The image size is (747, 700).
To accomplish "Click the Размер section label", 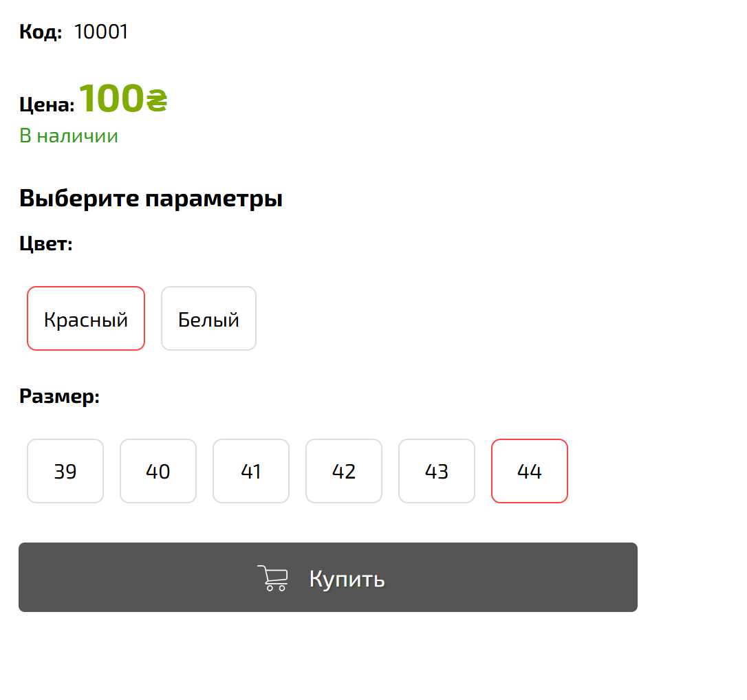I will (x=59, y=396).
